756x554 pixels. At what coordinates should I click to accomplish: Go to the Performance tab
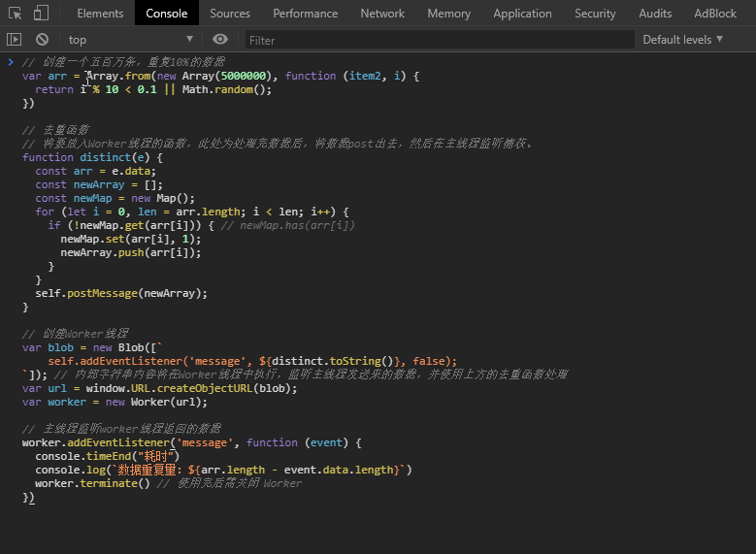pyautogui.click(x=306, y=14)
